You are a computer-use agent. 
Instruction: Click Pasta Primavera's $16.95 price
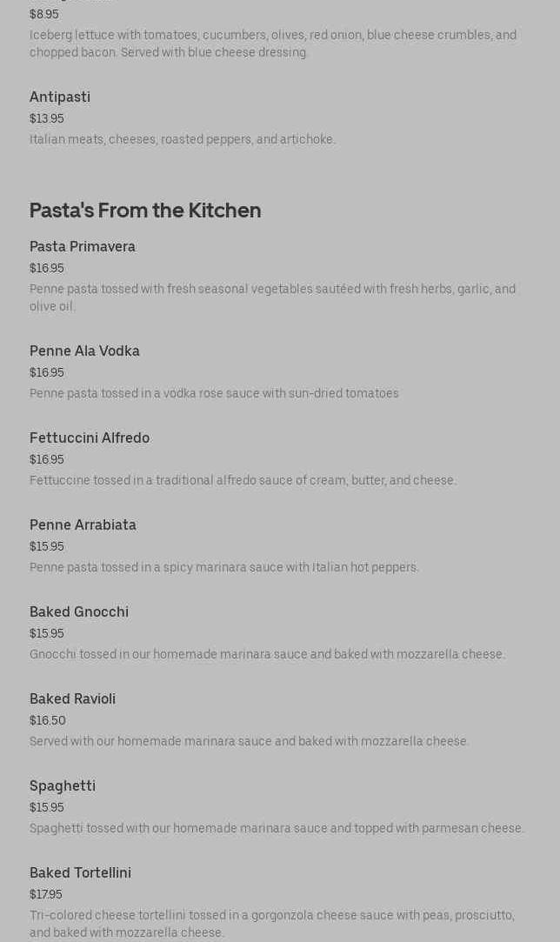(x=47, y=269)
